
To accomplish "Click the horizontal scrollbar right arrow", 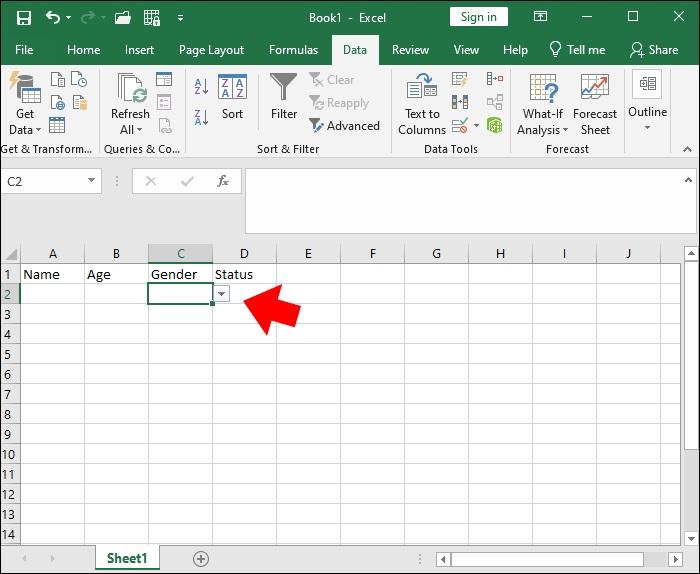I will (675, 559).
